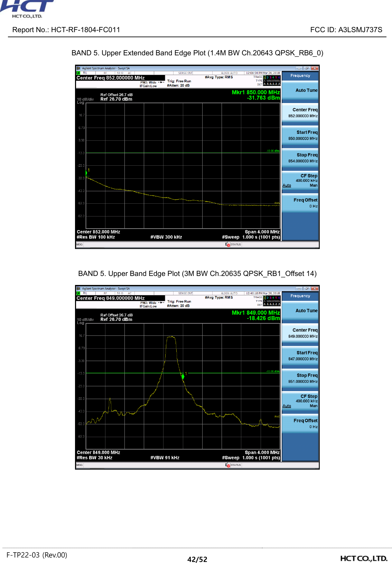Click trace 1 indicator in upper analyzer
Viewport: 392px width, 563px height.
[x=265, y=77]
